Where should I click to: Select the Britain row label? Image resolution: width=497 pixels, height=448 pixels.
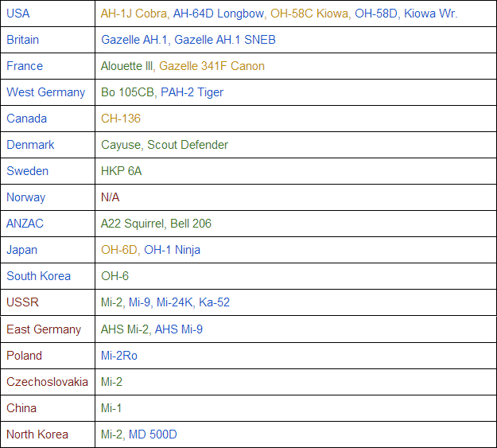click(22, 40)
